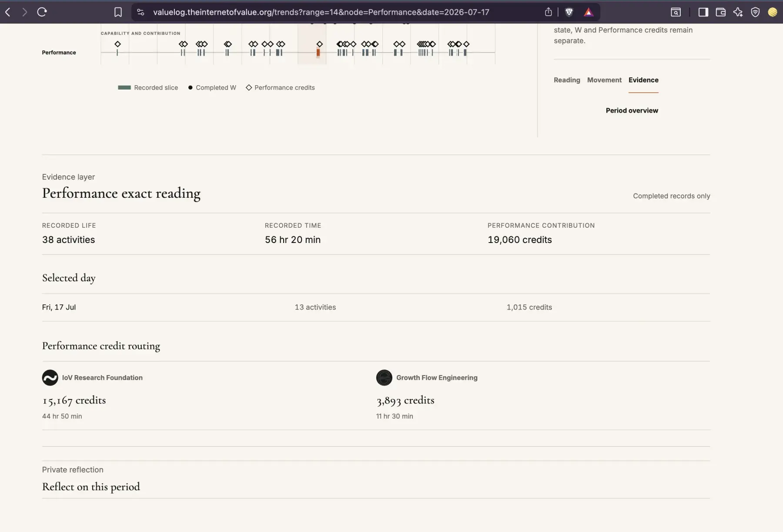783x532 pixels.
Task: Click the 'Evidence layer' label
Action: [68, 177]
